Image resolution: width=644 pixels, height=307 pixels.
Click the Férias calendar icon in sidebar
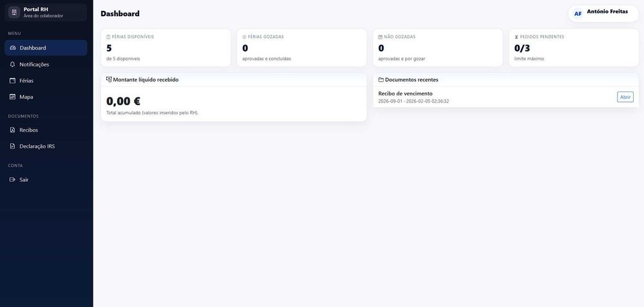click(12, 81)
